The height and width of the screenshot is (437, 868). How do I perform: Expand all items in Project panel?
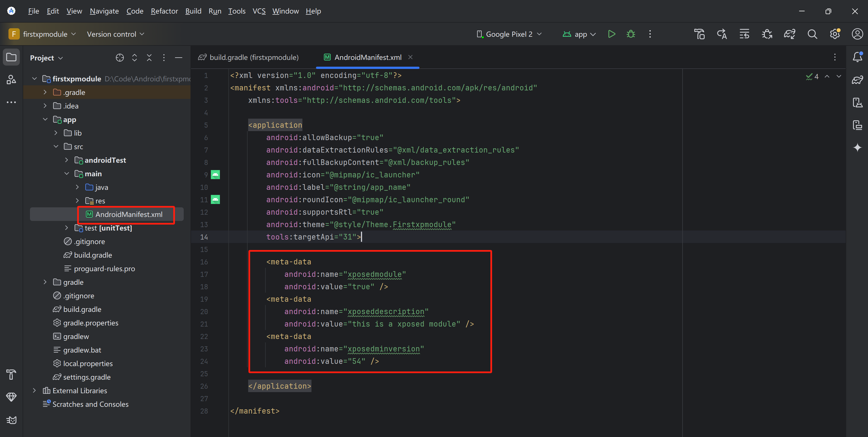pos(135,58)
